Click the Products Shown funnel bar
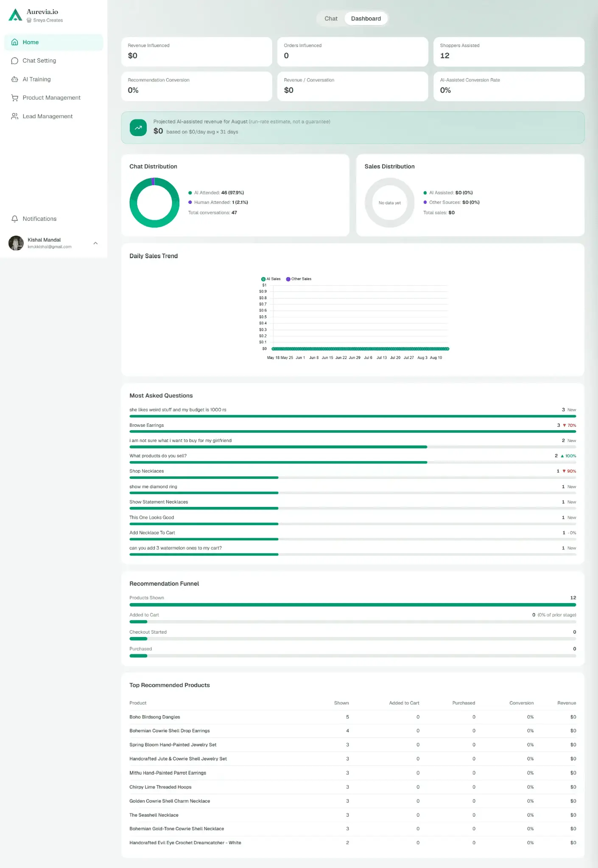 (353, 605)
